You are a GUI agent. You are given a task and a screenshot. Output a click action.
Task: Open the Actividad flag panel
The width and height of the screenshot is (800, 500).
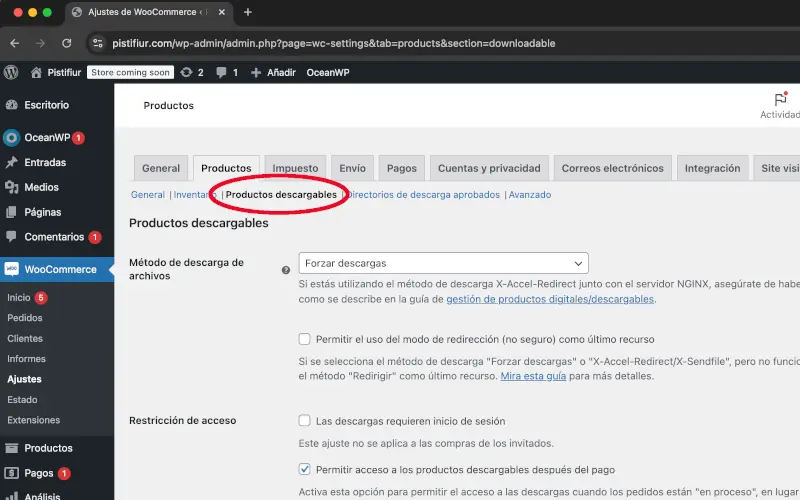point(781,106)
